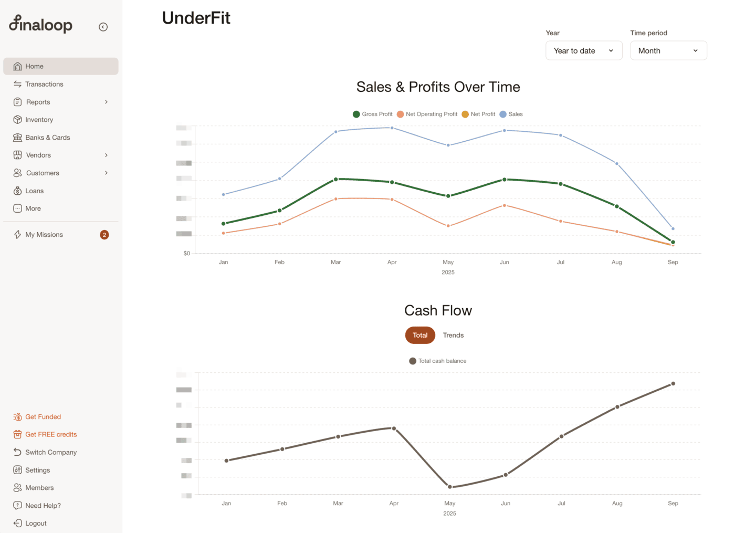Toggle Total cash balance visibility

(438, 361)
